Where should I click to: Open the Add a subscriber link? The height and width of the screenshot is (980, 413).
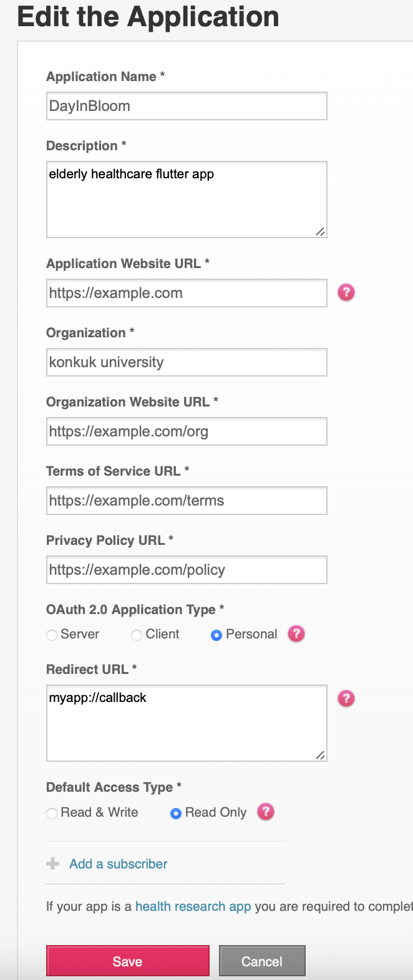(119, 864)
